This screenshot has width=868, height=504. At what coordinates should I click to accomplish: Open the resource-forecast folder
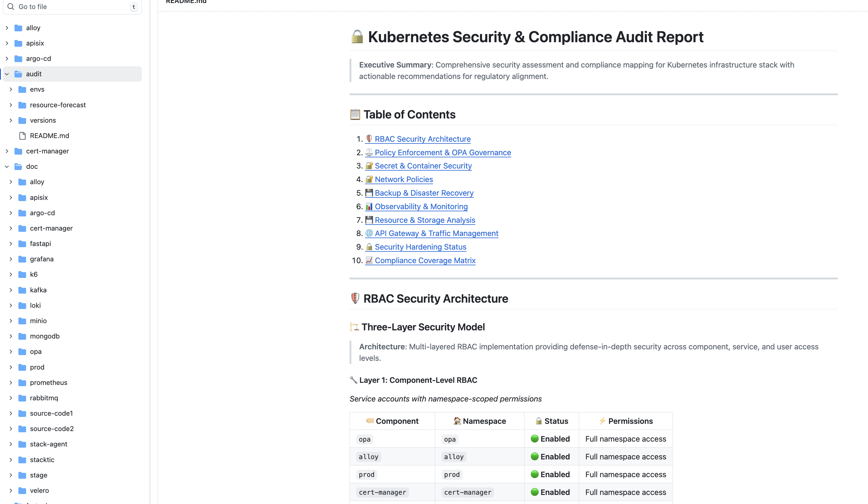[x=58, y=105]
